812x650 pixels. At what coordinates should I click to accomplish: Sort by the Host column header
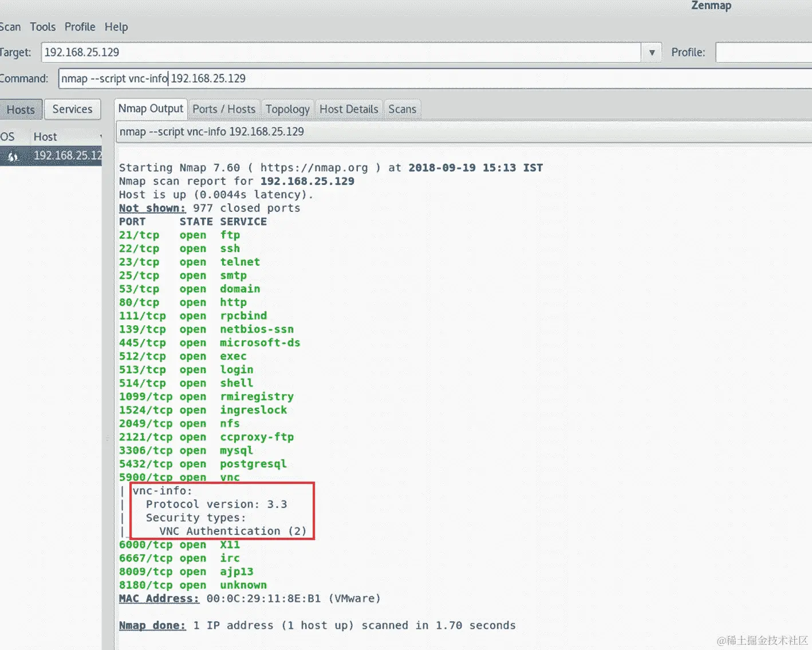tap(65, 137)
